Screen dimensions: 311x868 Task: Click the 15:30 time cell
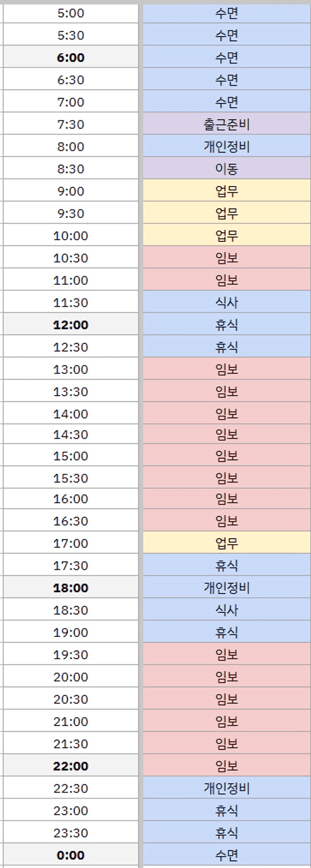click(71, 478)
